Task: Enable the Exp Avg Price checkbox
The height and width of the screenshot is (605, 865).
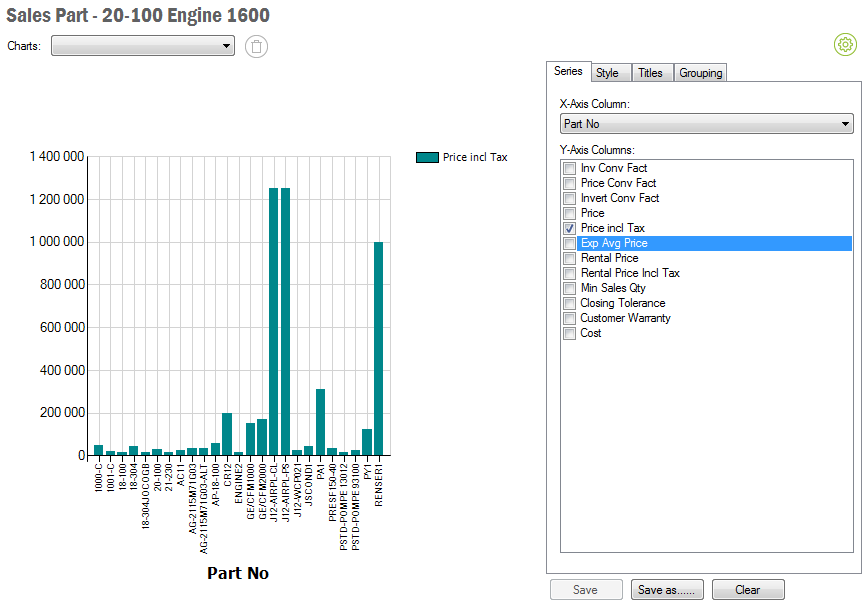Action: [x=570, y=243]
